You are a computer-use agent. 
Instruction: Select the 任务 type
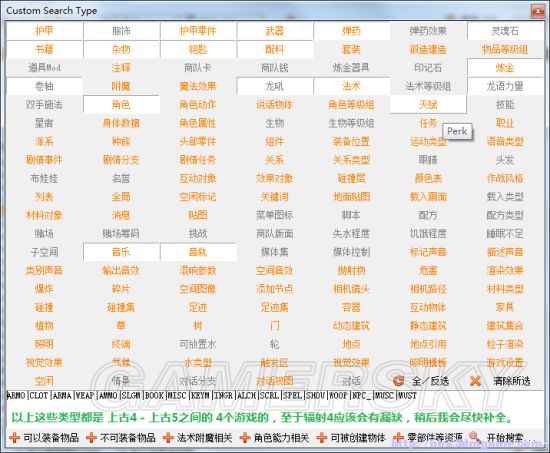tap(428, 123)
